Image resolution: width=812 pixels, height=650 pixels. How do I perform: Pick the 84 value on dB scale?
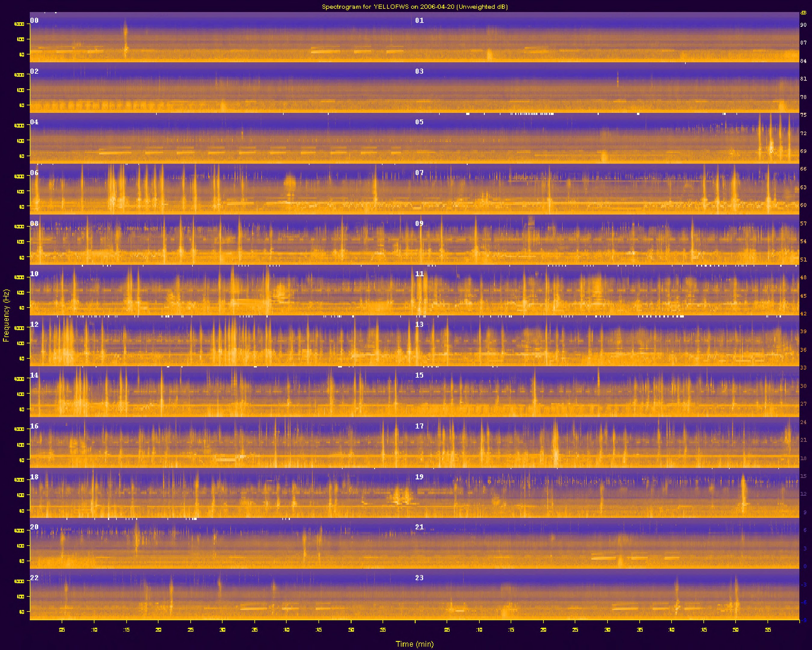tap(803, 61)
